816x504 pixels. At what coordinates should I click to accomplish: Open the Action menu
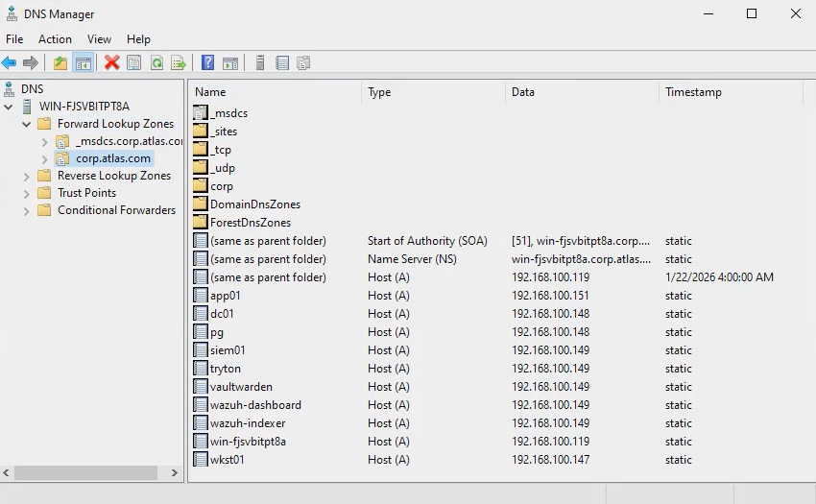pos(55,39)
